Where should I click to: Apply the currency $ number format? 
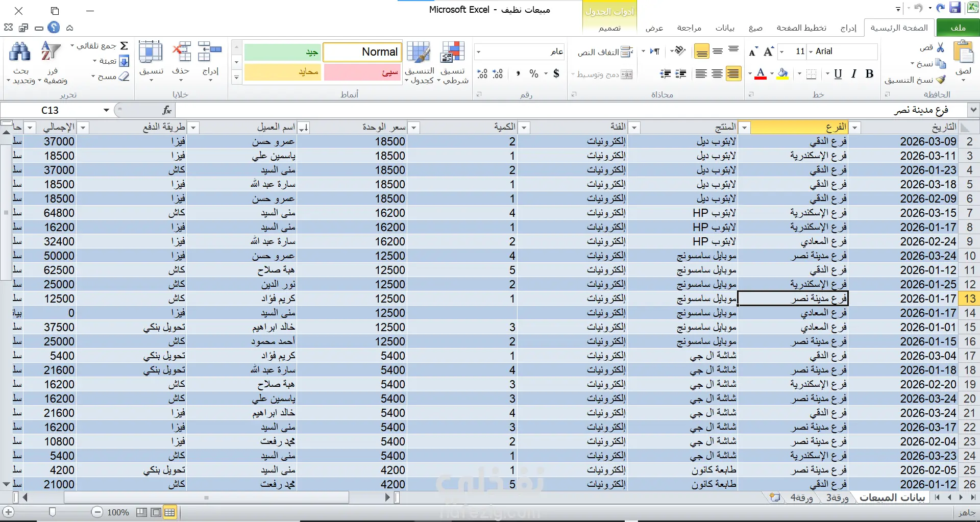(x=556, y=74)
